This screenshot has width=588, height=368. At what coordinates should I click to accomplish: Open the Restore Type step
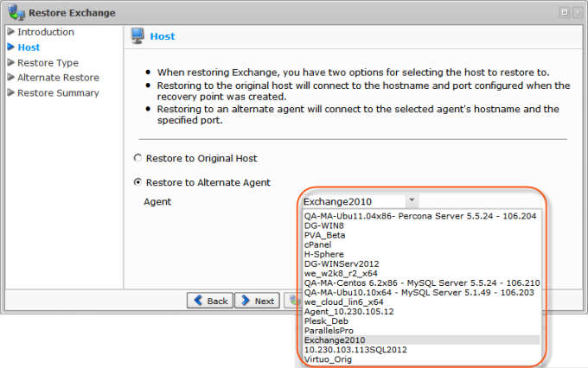48,62
